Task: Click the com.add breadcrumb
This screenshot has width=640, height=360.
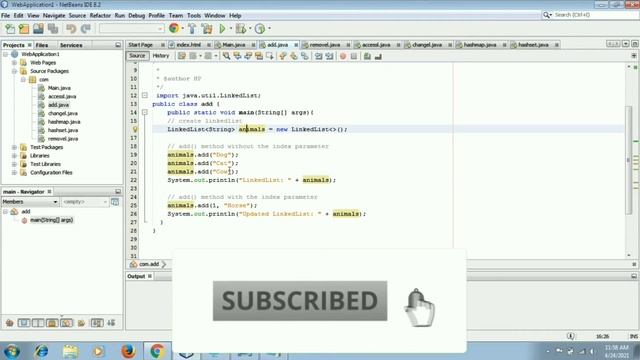Action: [x=149, y=264]
